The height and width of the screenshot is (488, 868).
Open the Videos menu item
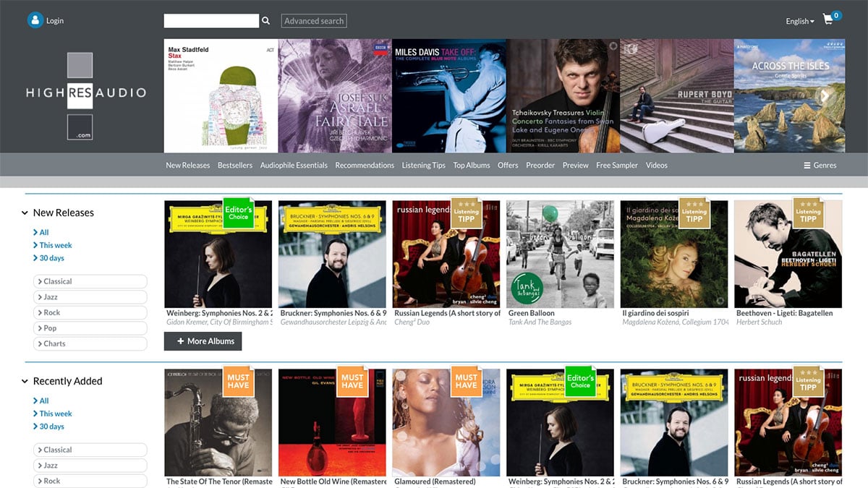pyautogui.click(x=657, y=166)
